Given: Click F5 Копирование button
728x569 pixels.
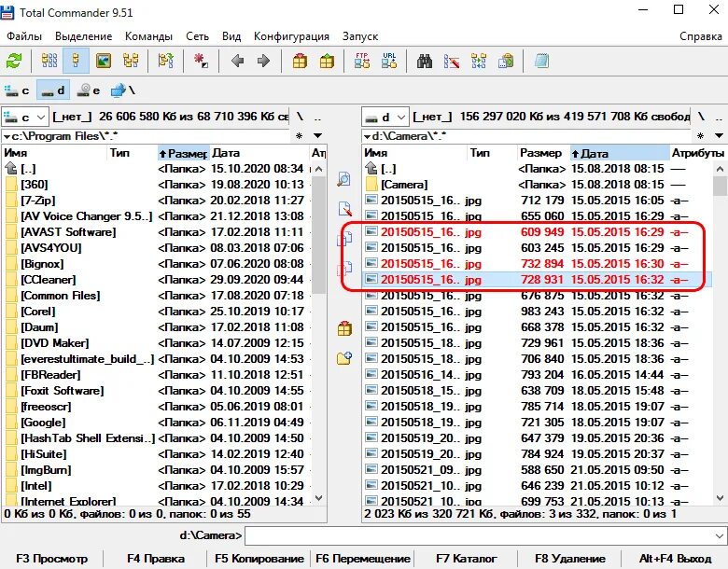Looking at the screenshot, I should [259, 559].
